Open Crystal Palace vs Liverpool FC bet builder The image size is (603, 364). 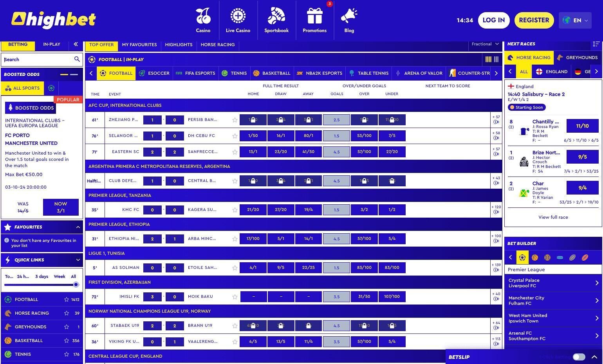553,283
